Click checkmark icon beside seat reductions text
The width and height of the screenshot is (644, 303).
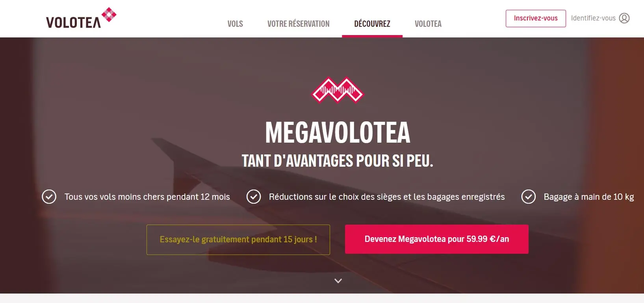click(254, 197)
